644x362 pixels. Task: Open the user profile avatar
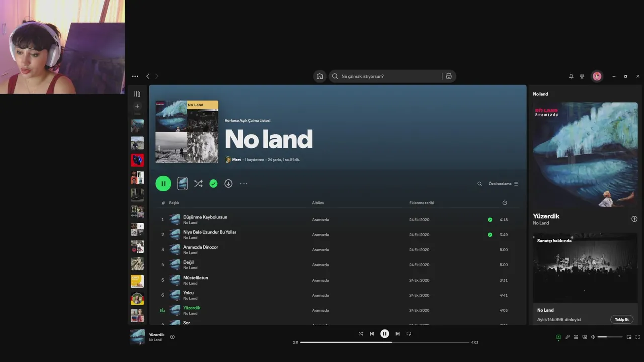pos(597,76)
